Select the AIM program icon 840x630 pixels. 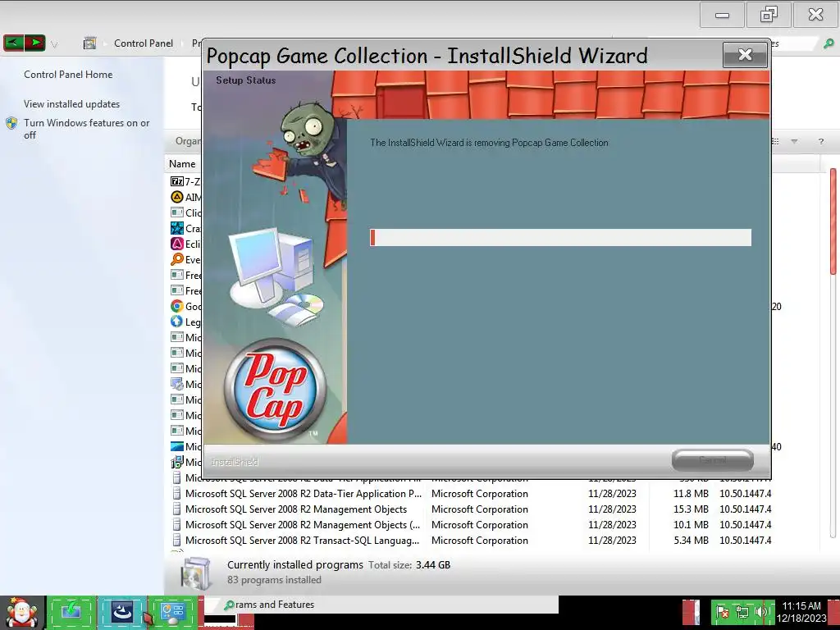tap(177, 197)
